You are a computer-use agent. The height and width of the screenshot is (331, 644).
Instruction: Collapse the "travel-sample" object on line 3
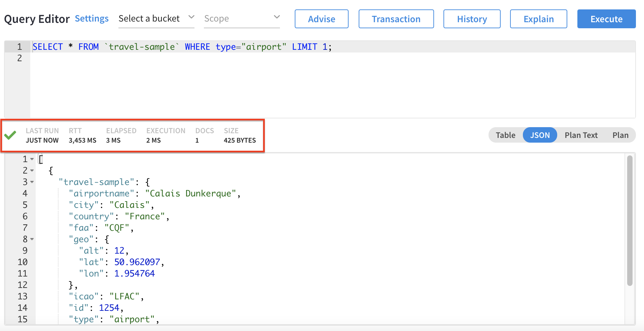pos(33,183)
